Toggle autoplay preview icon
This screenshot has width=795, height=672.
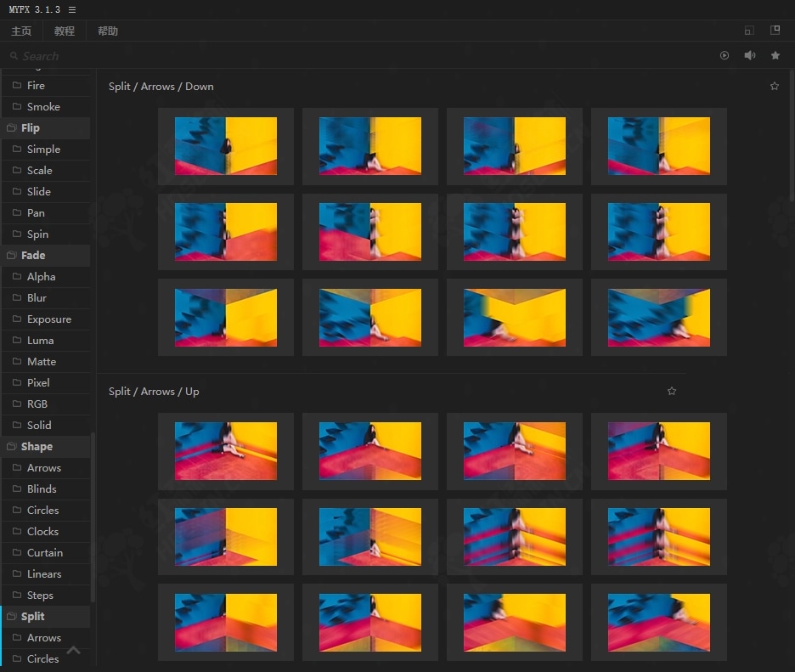[725, 55]
